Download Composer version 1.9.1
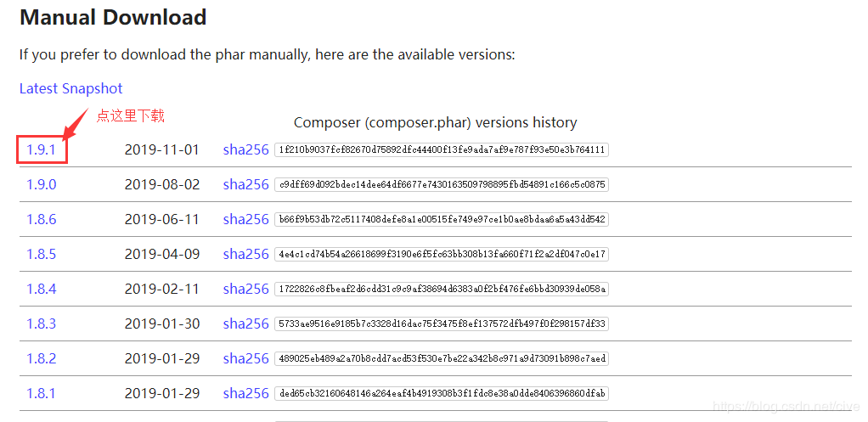 41,149
